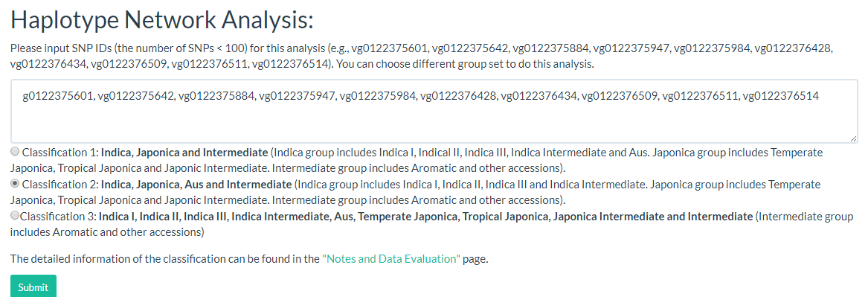Click the "Classification 1:" label text
The width and height of the screenshot is (868, 297).
coord(60,152)
